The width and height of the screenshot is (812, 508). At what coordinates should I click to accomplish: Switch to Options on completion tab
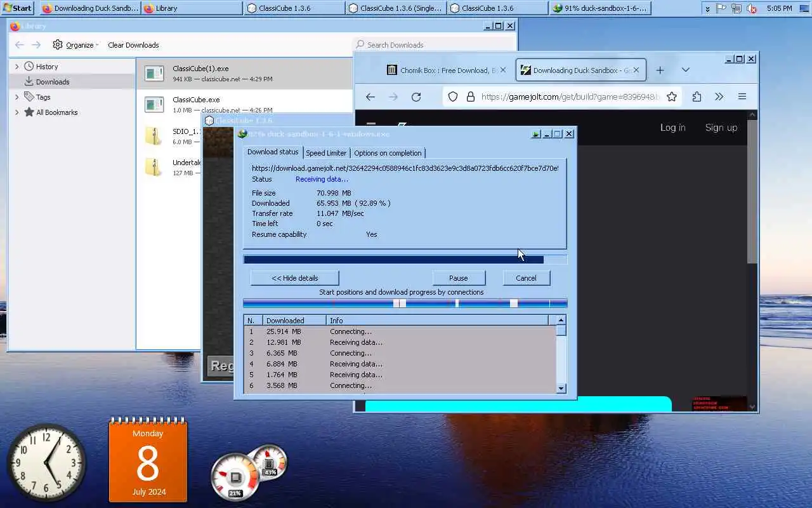point(388,153)
